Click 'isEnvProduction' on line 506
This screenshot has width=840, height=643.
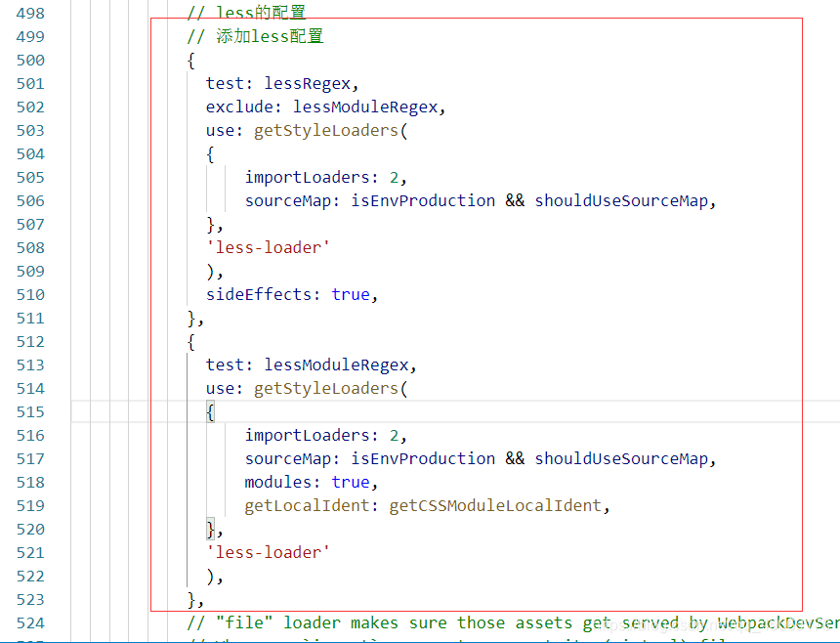[x=423, y=201]
